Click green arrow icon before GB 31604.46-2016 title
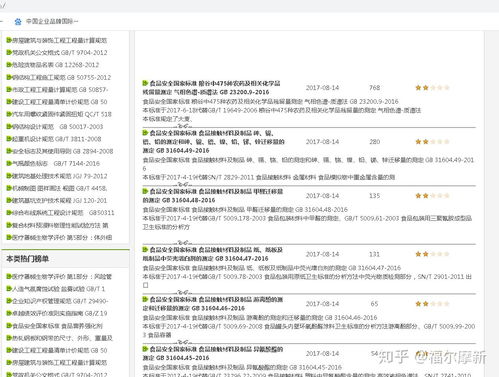The height and width of the screenshot is (377, 499). click(x=145, y=299)
